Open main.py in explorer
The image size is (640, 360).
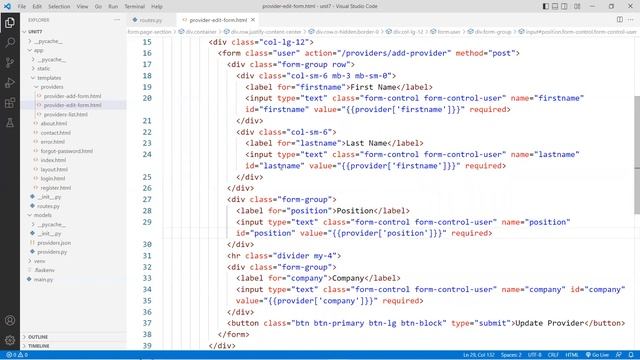tap(43, 280)
